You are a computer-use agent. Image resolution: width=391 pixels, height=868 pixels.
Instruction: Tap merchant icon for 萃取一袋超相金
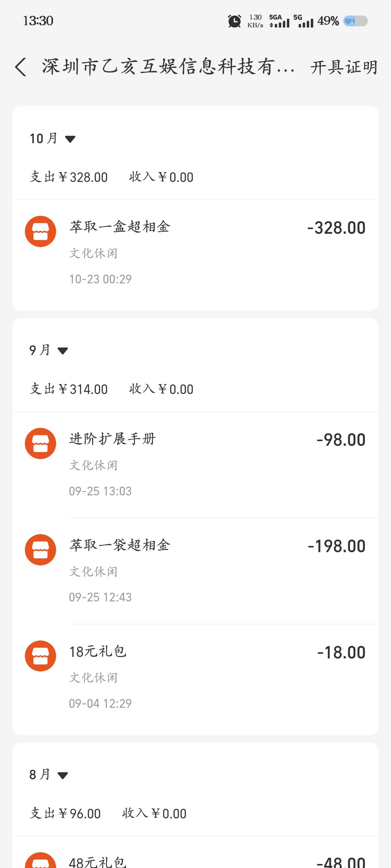(40, 550)
